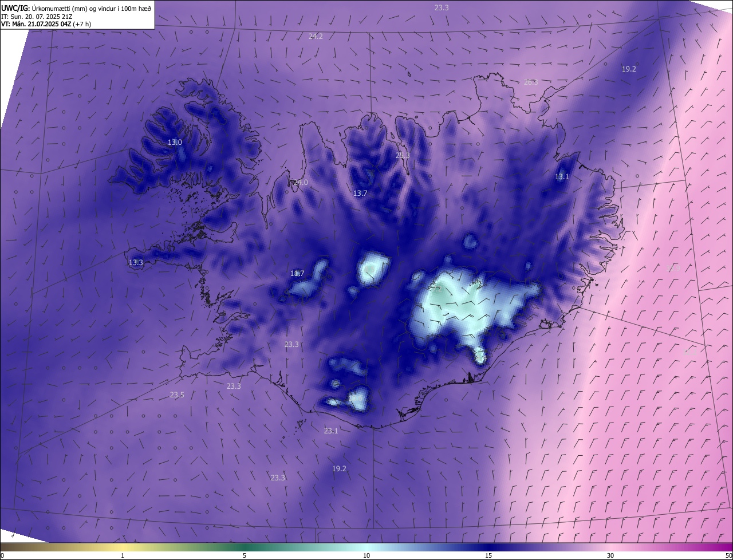This screenshot has width=733, height=560.
Task: Select the "VT: Mán. 21.07.2025 04Z (+7 h)" line
Action: [46, 24]
